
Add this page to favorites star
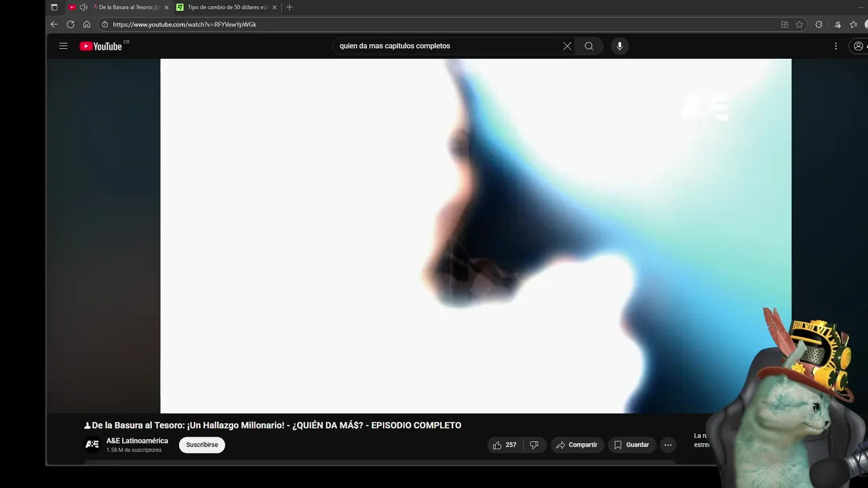pyautogui.click(x=800, y=24)
